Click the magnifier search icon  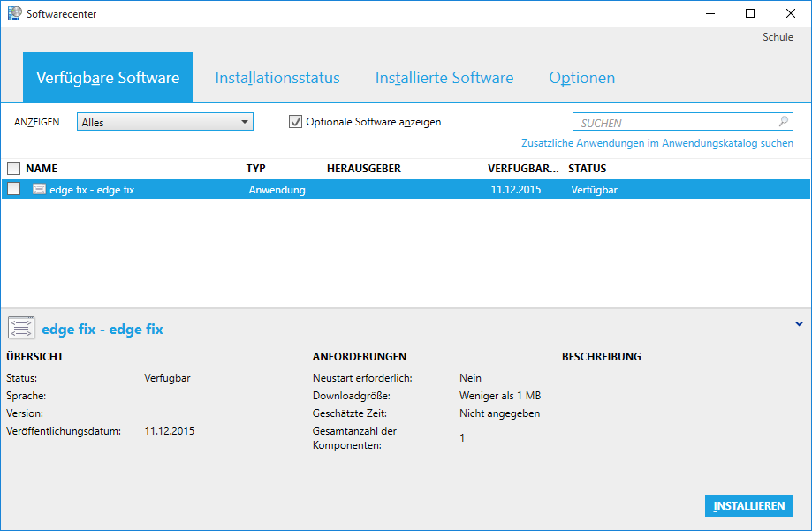pyautogui.click(x=783, y=122)
